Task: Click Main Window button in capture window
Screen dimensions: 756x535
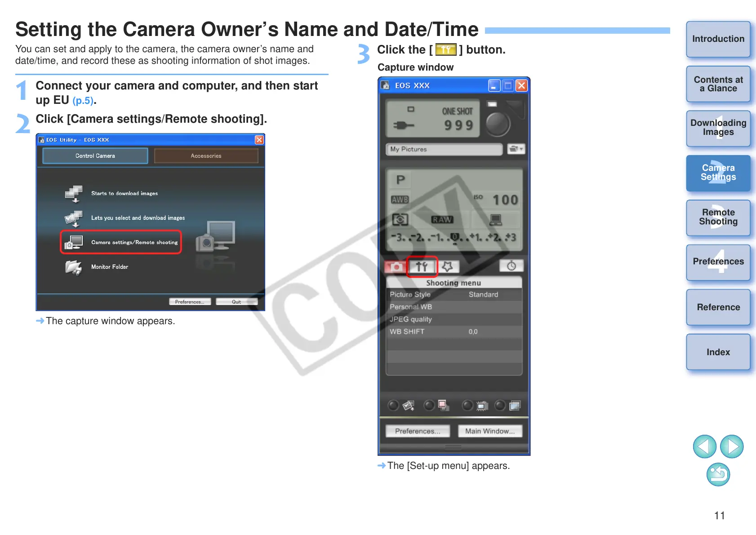Action: (489, 431)
